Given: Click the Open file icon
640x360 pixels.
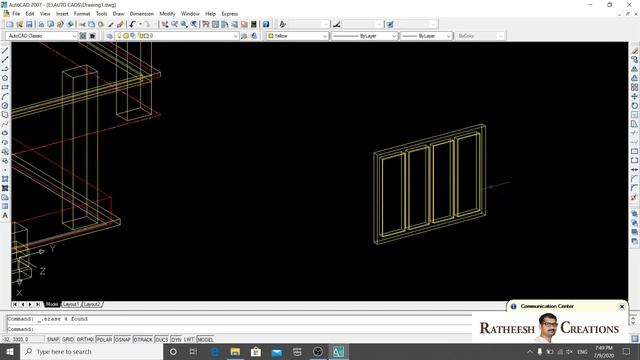Looking at the screenshot, I should point(19,24).
